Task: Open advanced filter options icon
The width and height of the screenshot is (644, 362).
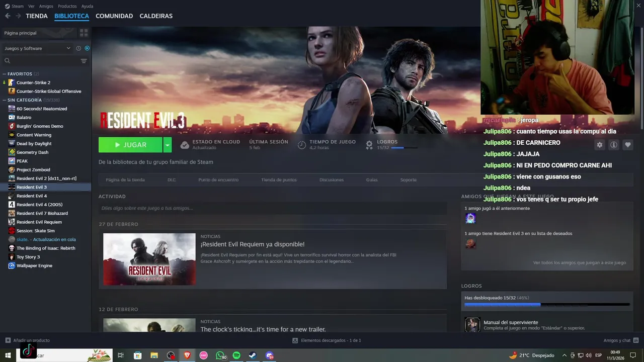Action: pyautogui.click(x=84, y=61)
